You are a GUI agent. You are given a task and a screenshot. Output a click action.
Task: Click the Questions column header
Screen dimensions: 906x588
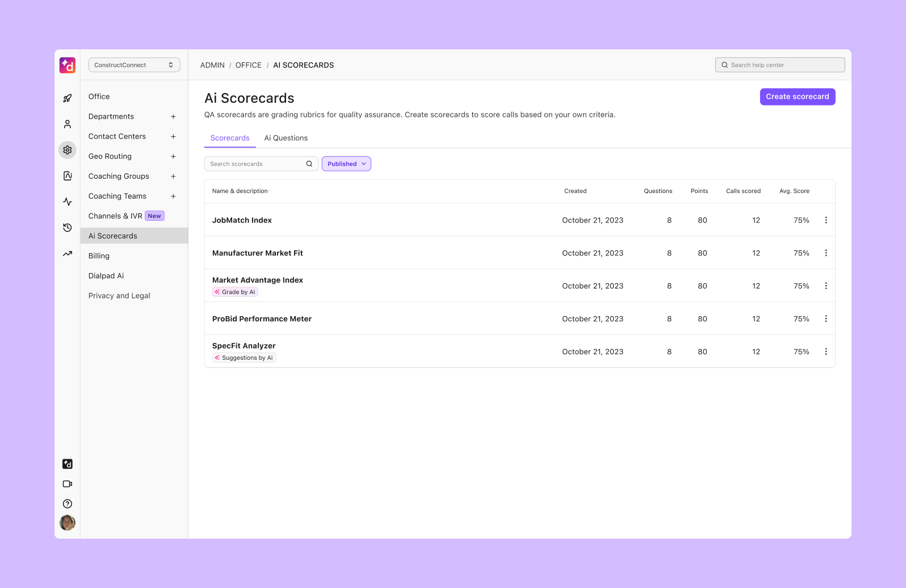point(658,191)
